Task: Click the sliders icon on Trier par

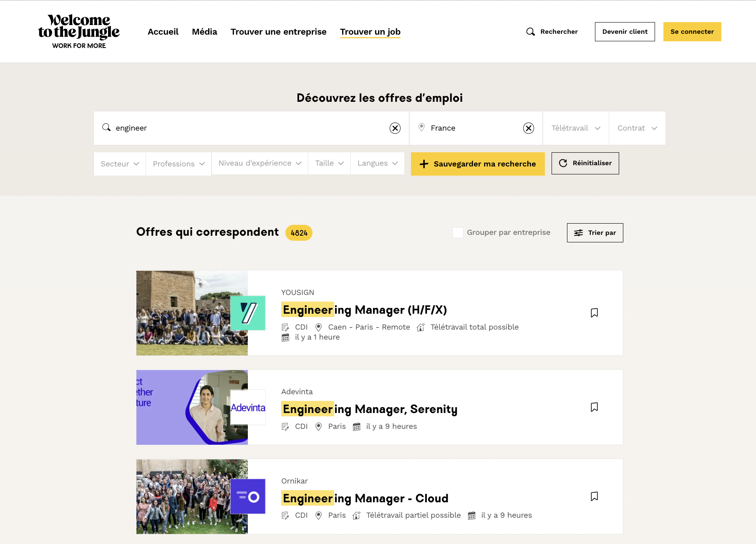Action: coord(578,233)
